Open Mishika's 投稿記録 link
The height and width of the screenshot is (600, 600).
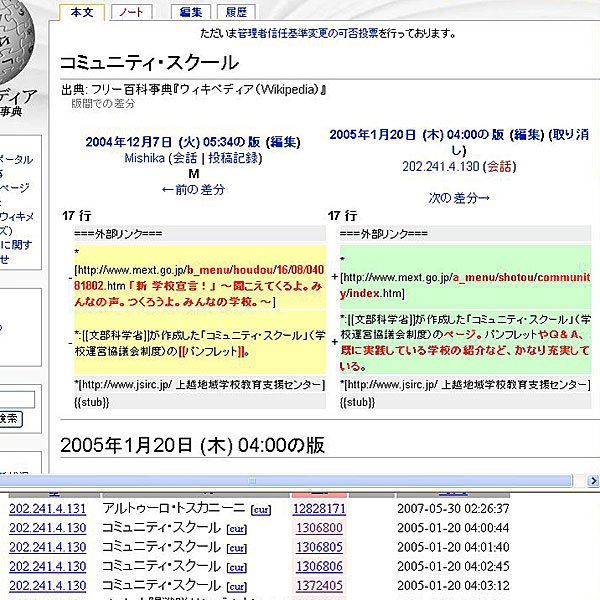233,158
